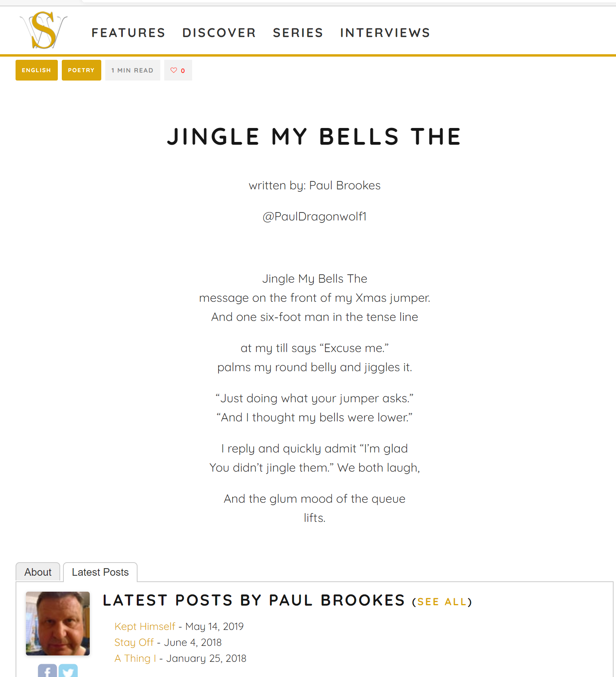Open the DISCOVER menu

(219, 33)
